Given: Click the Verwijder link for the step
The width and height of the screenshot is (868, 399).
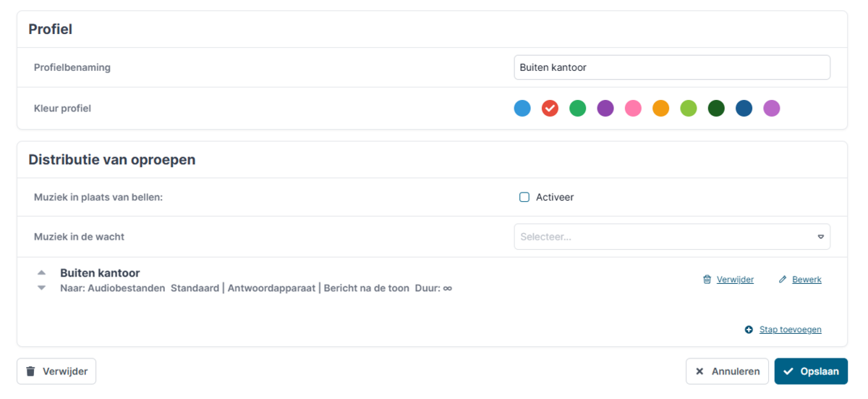Looking at the screenshot, I should [735, 280].
